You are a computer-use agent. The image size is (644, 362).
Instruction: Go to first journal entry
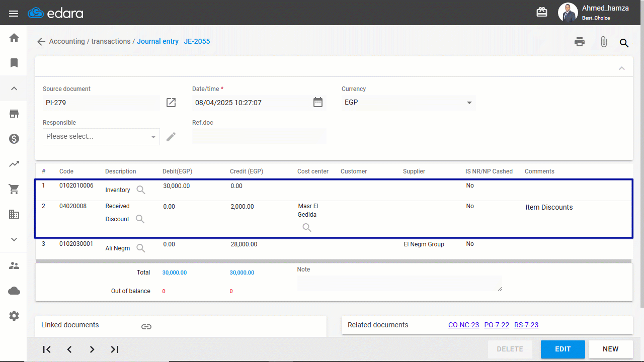(x=47, y=349)
